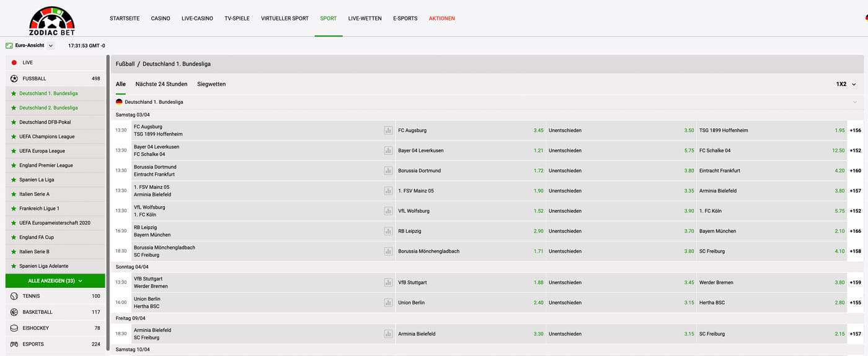Click the Basketball sport icon

[14, 312]
